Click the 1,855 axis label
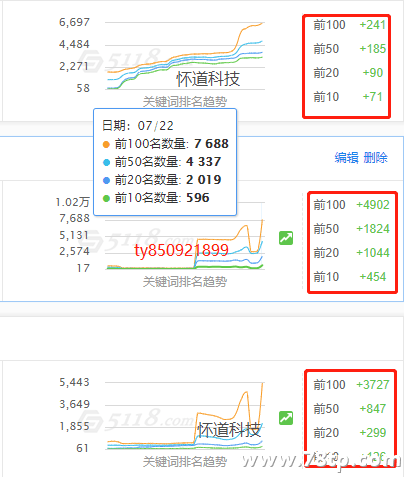This screenshot has width=404, height=477. click(75, 426)
